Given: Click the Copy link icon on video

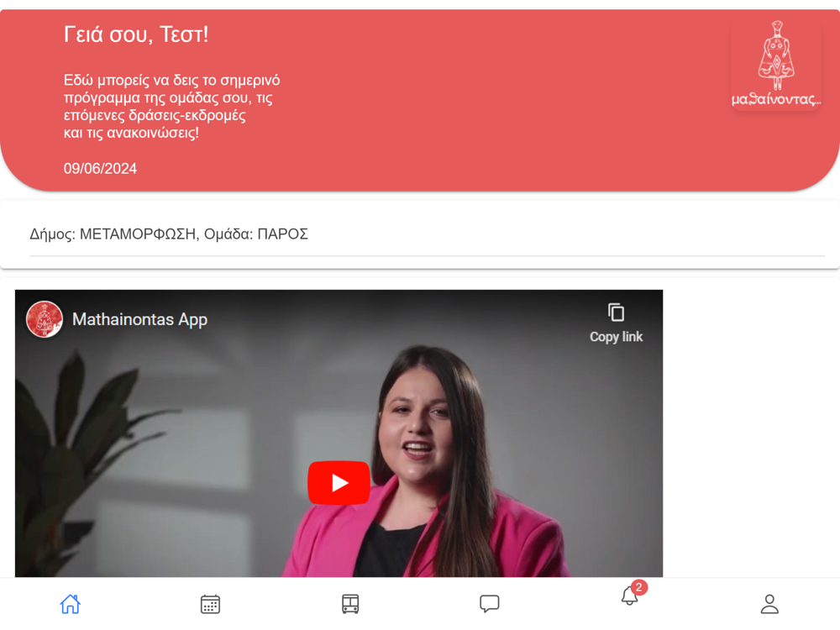Looking at the screenshot, I should click(x=616, y=312).
